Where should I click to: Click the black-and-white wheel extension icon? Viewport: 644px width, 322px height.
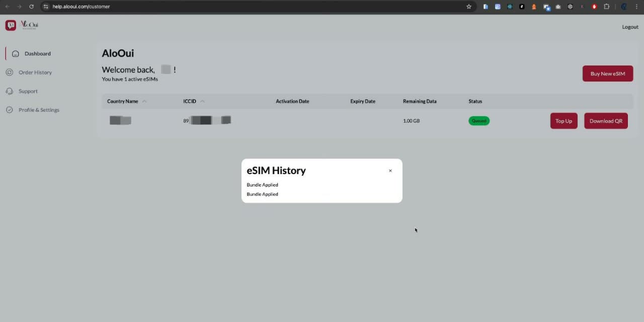click(570, 7)
